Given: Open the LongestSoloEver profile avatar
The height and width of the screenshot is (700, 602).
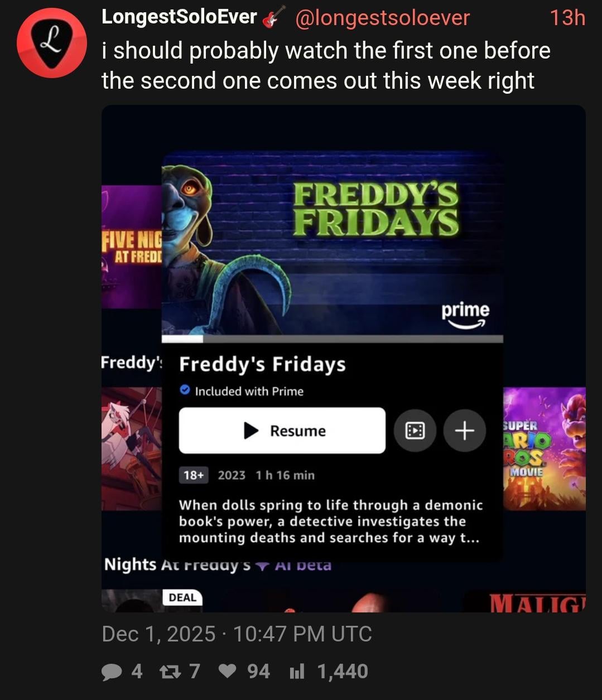Looking at the screenshot, I should [52, 43].
